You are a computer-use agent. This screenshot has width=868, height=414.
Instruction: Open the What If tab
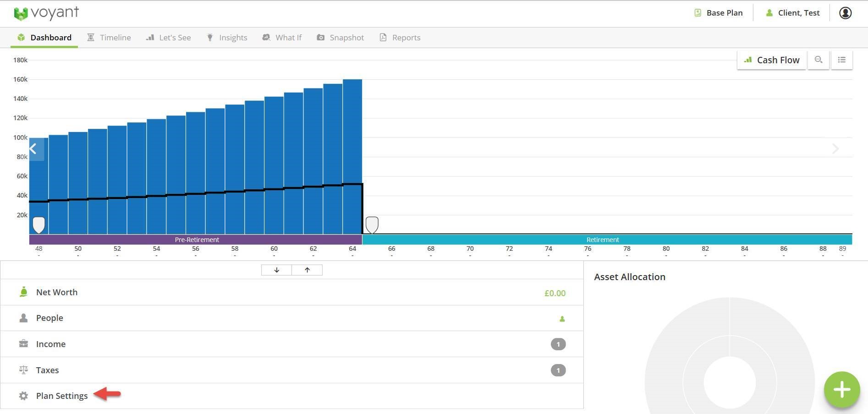(282, 38)
